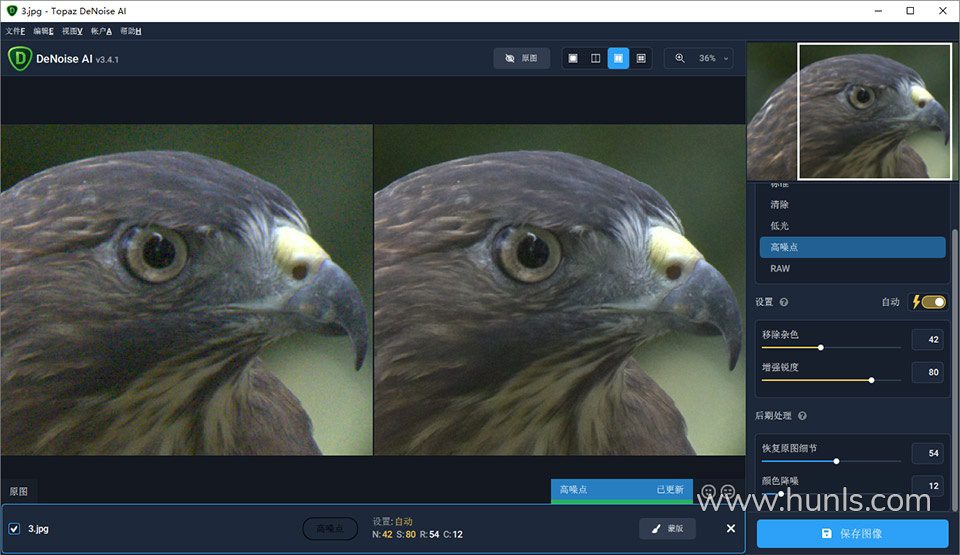This screenshot has width=960, height=555.
Task: Select the 清除 (Clear) AI model
Action: pos(852,205)
